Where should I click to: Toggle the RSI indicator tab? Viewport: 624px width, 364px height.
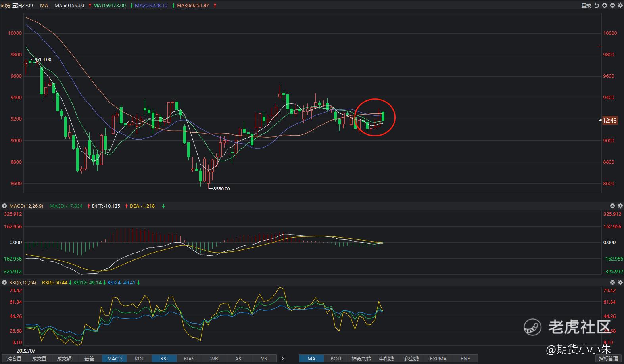(164, 358)
